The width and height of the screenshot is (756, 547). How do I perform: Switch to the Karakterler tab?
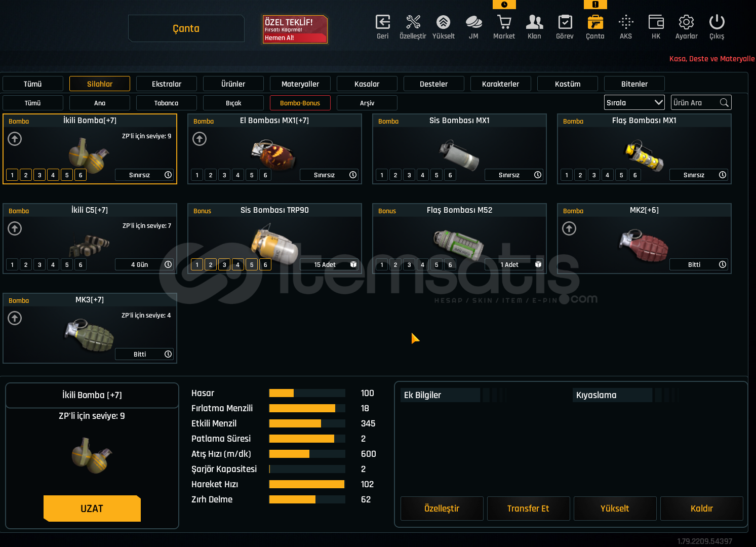coord(500,84)
